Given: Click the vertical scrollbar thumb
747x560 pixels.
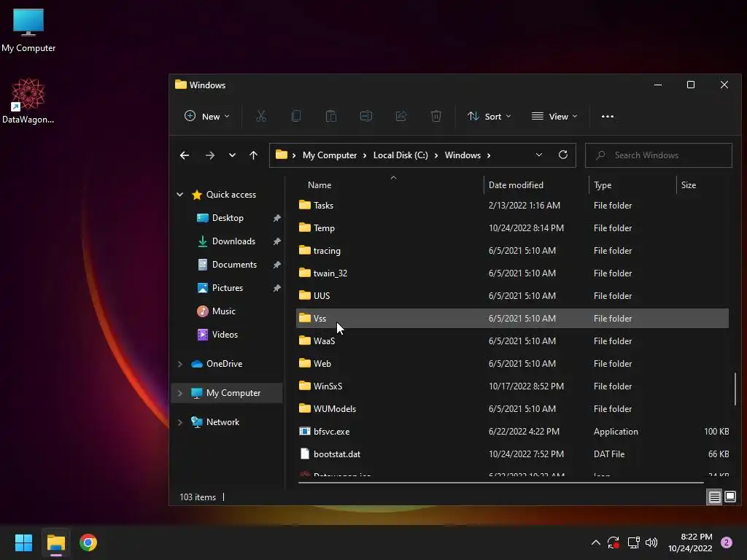Looking at the screenshot, I should [x=735, y=389].
